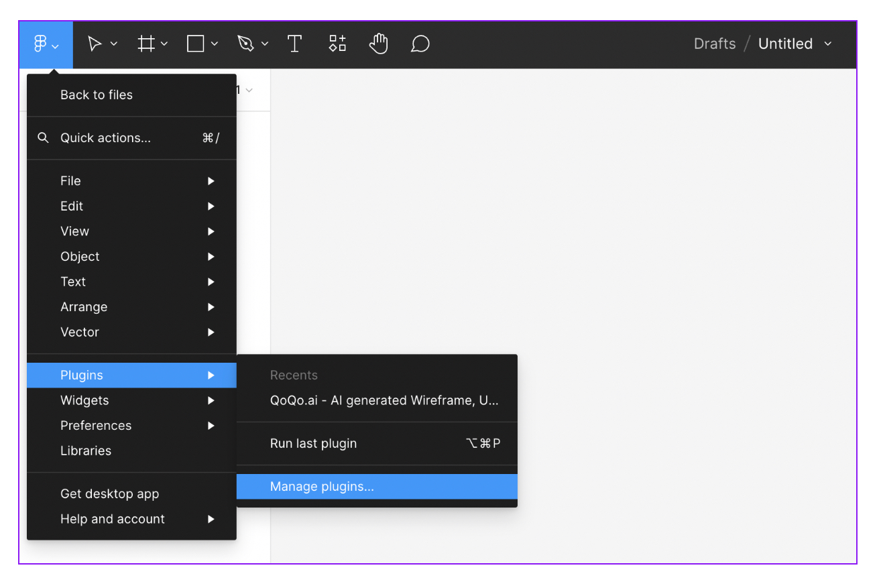Open the Preferences menu item
The width and height of the screenshot is (881, 588).
pos(96,425)
